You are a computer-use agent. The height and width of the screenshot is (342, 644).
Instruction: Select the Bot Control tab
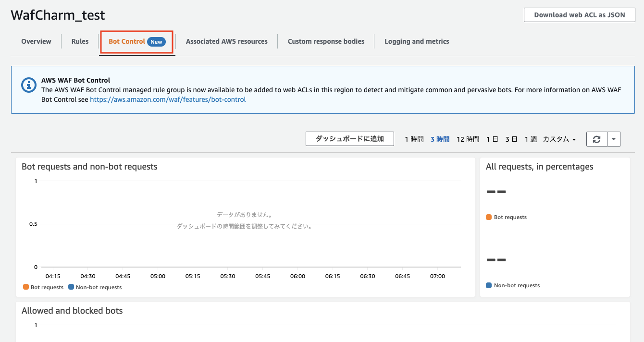tap(137, 42)
